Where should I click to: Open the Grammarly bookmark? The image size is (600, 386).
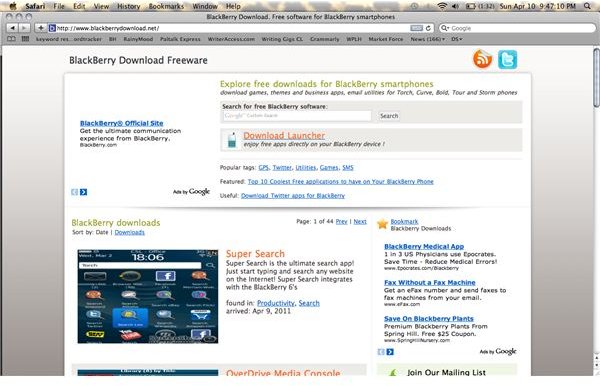pos(324,39)
